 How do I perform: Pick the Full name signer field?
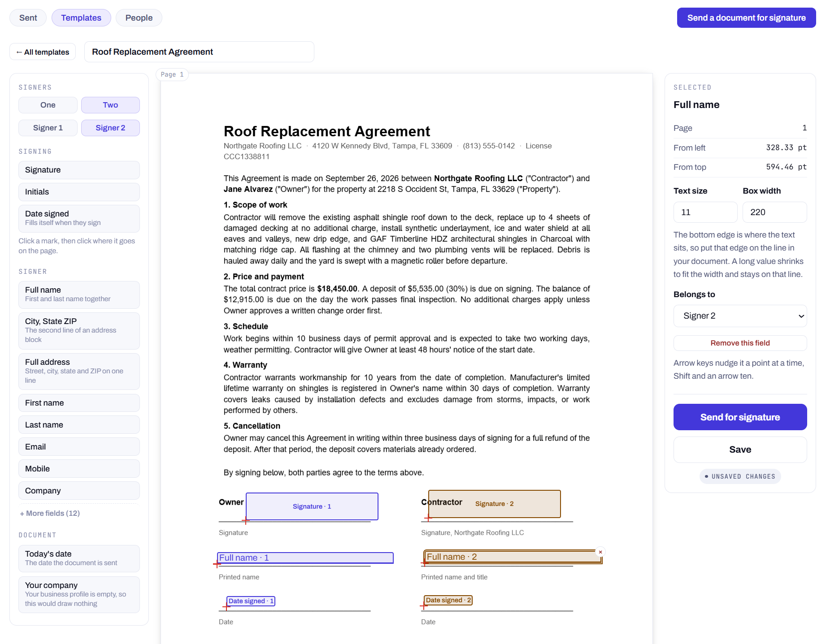coord(79,294)
